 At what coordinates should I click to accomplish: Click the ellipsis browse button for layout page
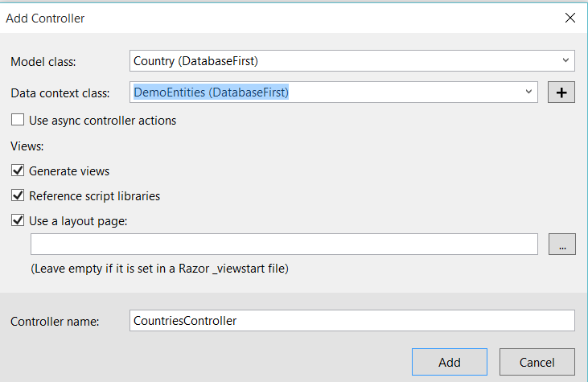561,244
